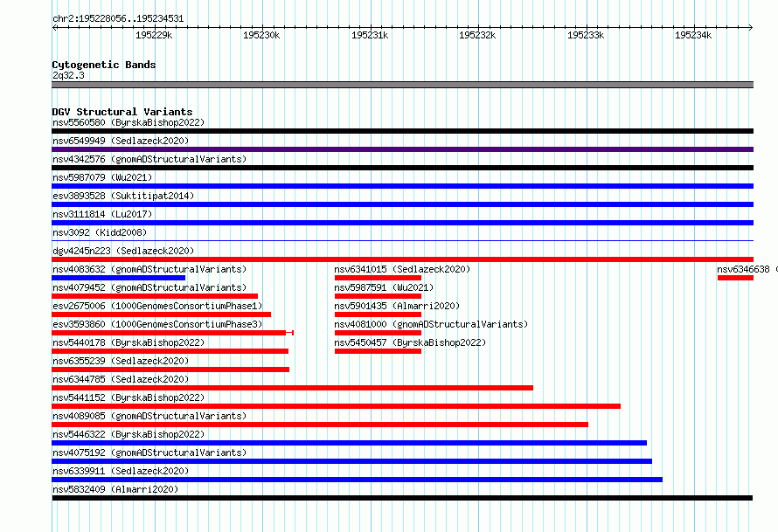
Task: Select nsv3092 (Kidd2008) label
Action: click(x=100, y=232)
